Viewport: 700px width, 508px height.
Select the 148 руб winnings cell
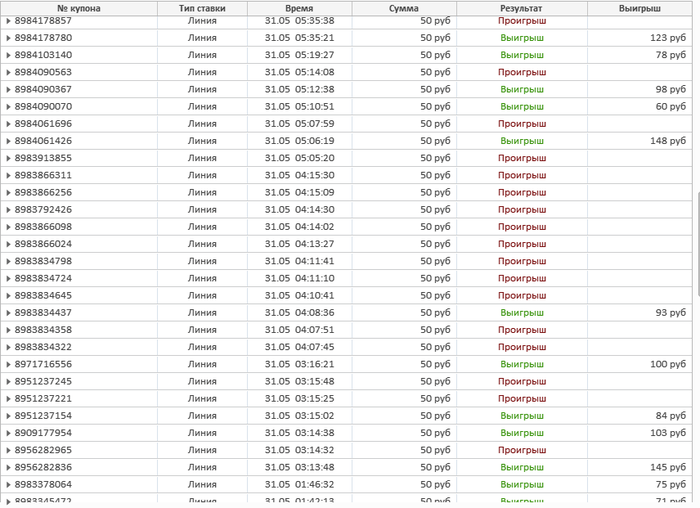666,141
